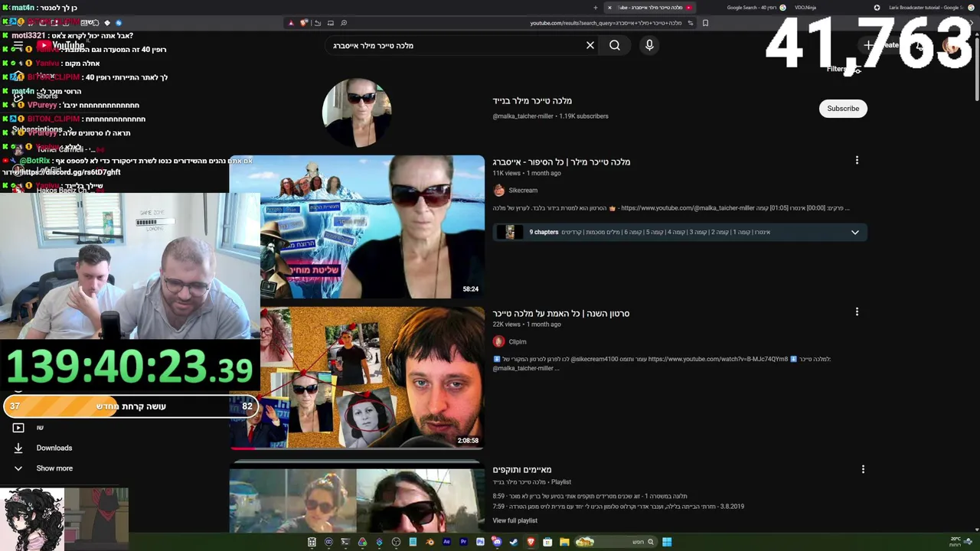Open Premiere Pro from the taskbar

coord(463,542)
